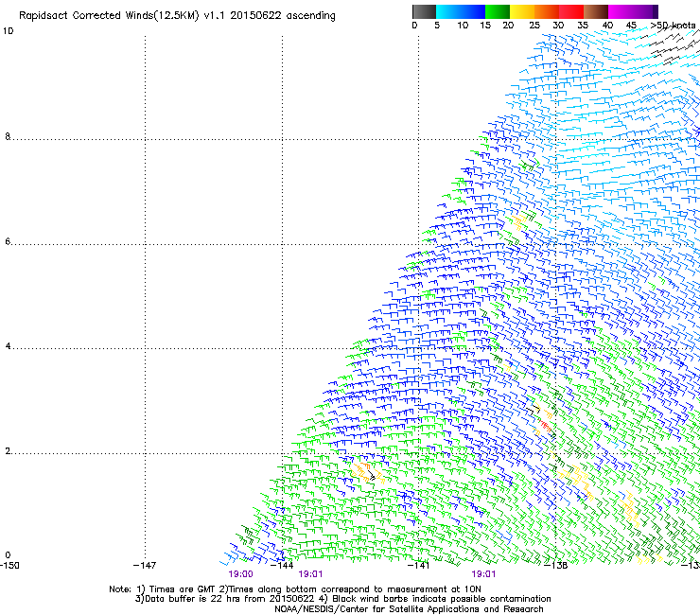Select the yellow 20–25 knots legend swatch
This screenshot has width=700, height=615.
pos(522,11)
